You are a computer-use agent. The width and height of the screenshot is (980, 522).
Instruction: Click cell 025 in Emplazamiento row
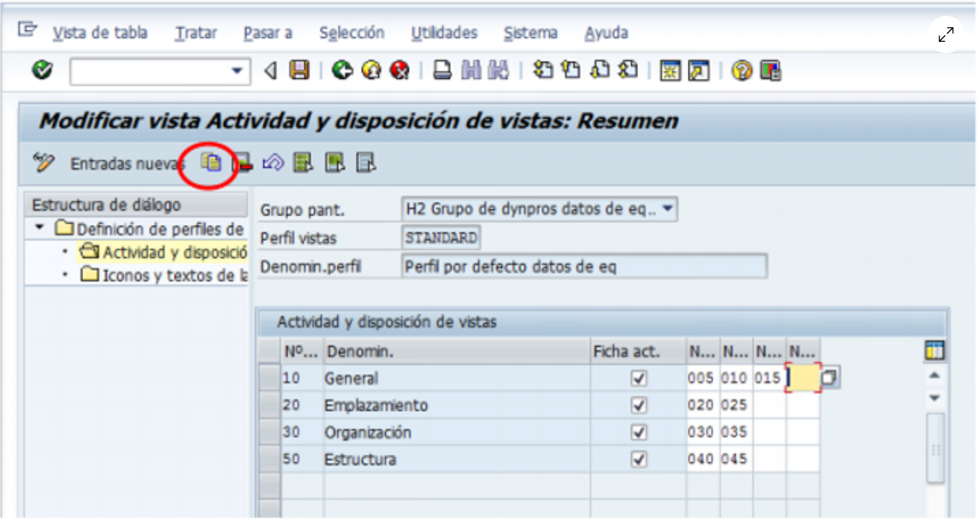coord(736,405)
